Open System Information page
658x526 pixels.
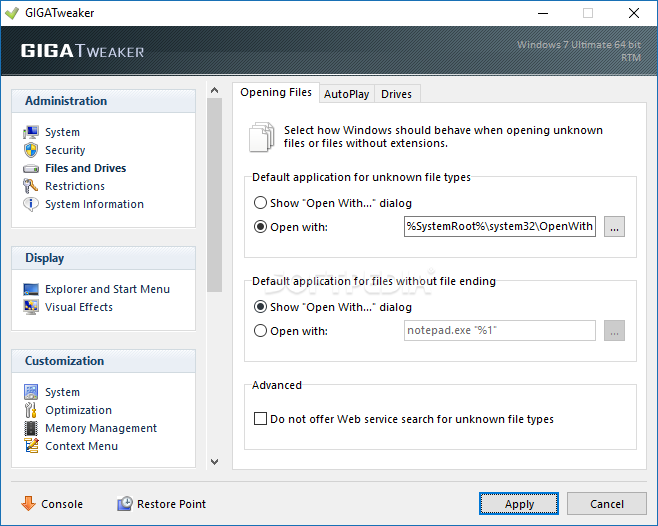pos(94,204)
